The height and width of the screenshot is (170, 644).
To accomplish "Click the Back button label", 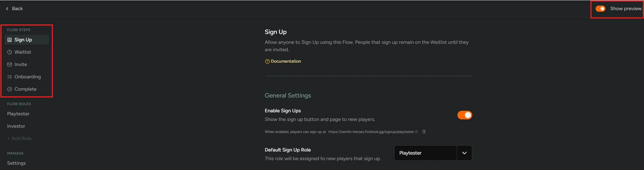I will (x=17, y=9).
